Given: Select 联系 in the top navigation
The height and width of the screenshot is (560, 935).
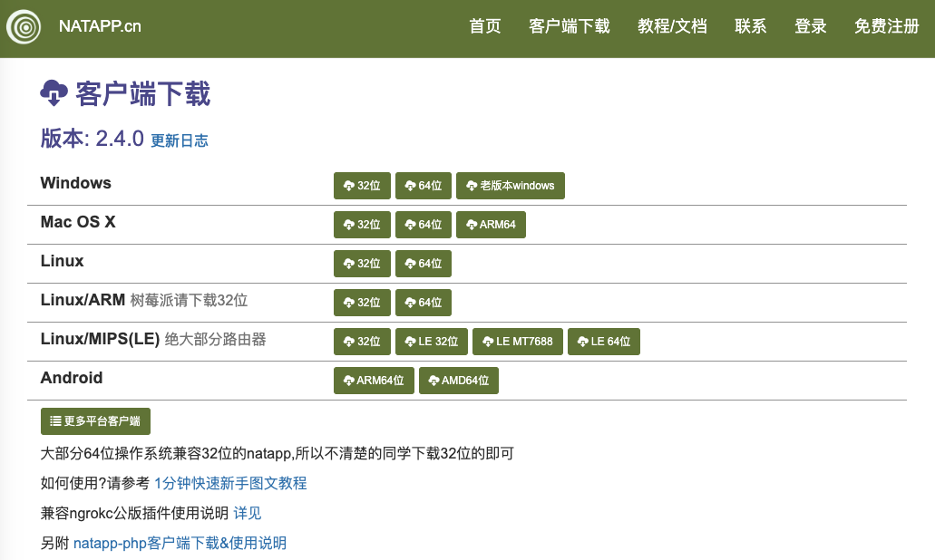Looking at the screenshot, I should coord(750,26).
